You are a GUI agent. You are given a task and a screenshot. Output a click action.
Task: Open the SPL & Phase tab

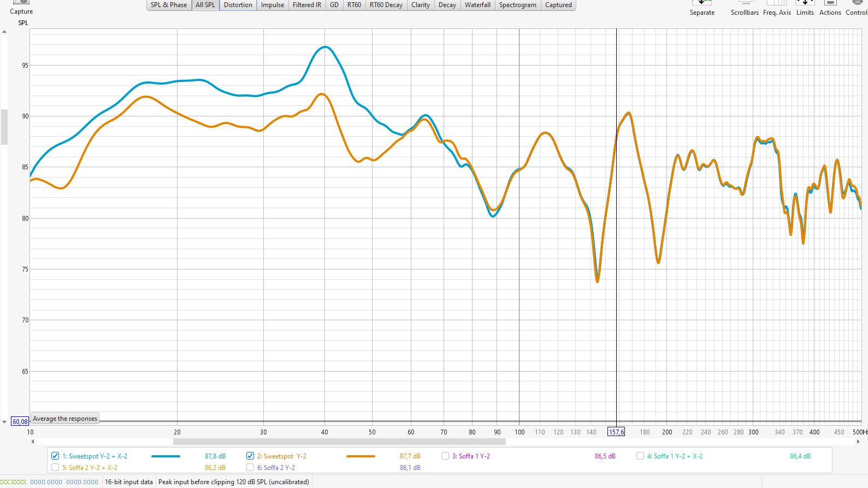[169, 5]
